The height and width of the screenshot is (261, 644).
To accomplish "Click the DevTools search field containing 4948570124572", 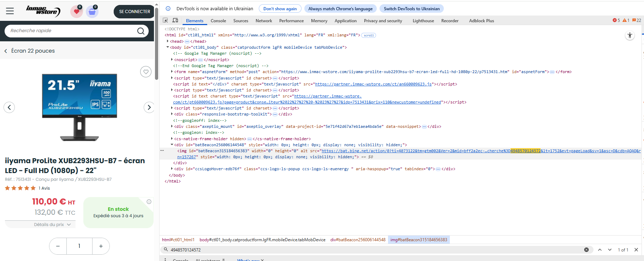I will click(x=376, y=250).
